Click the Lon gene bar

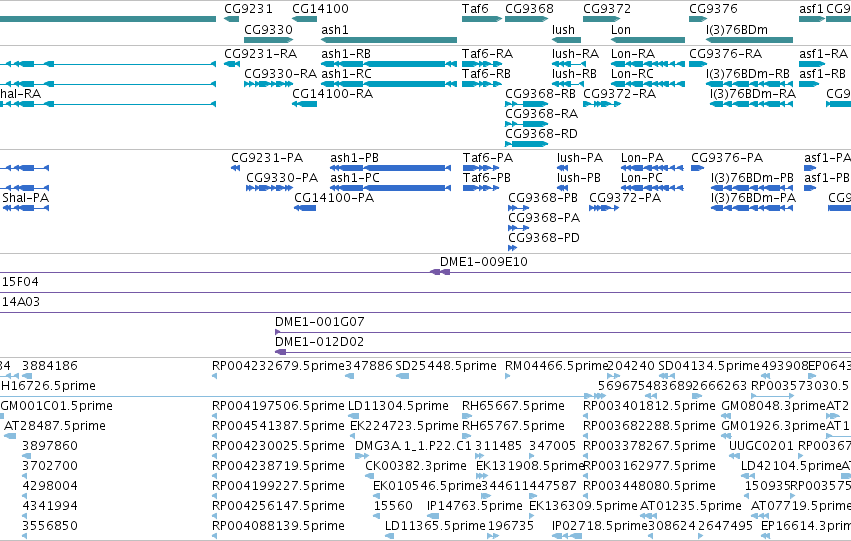click(x=648, y=40)
